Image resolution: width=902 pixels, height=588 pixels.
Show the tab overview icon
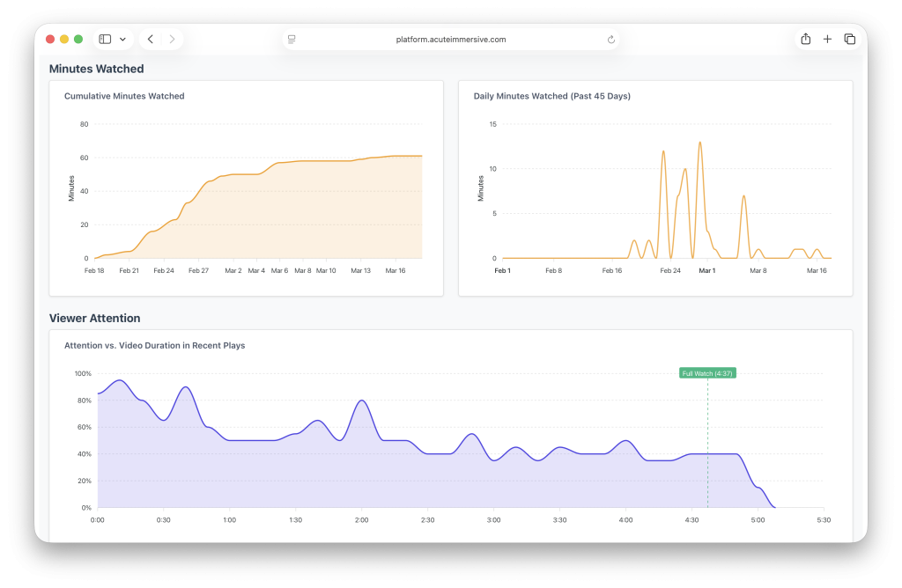tap(849, 39)
